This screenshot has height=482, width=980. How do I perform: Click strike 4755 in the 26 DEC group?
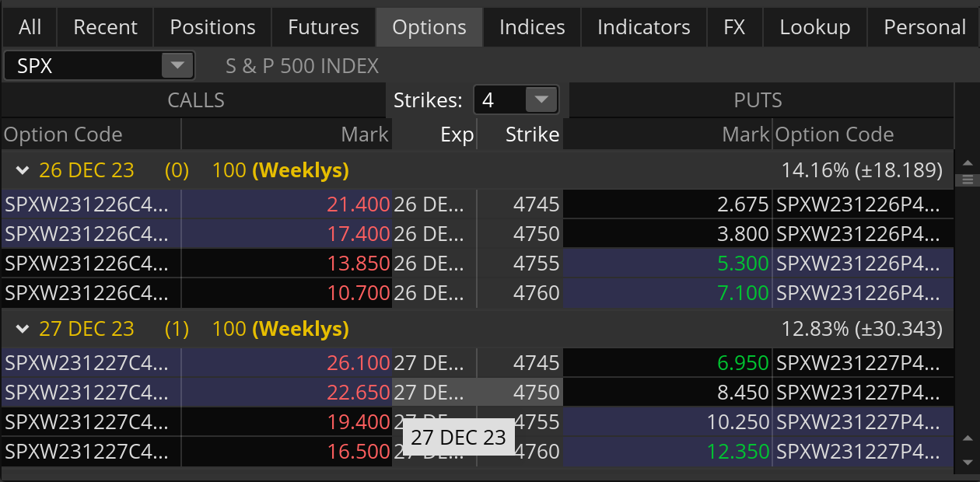coord(536,264)
